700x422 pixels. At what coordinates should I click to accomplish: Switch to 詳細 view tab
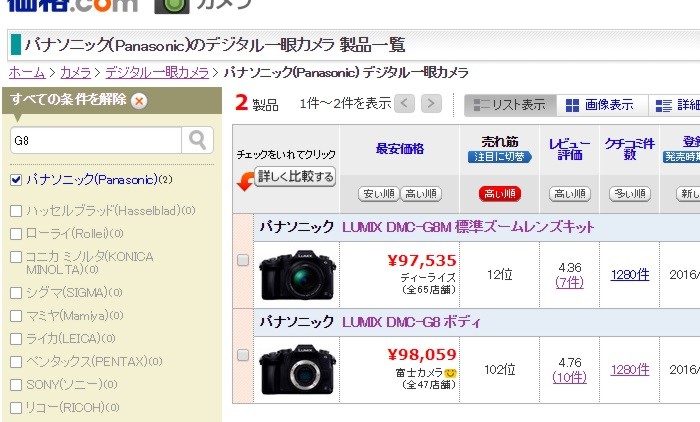coord(675,105)
